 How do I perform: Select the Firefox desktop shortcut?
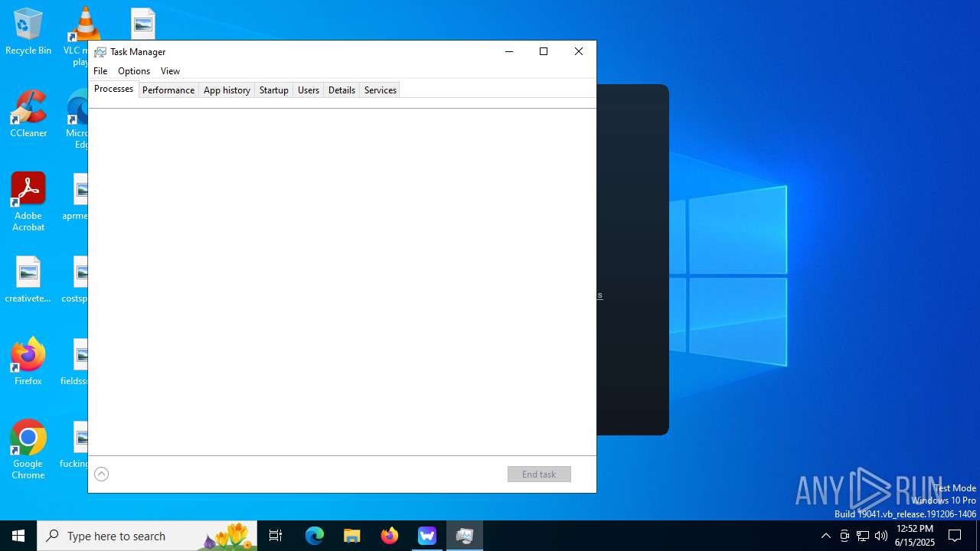coord(28,362)
